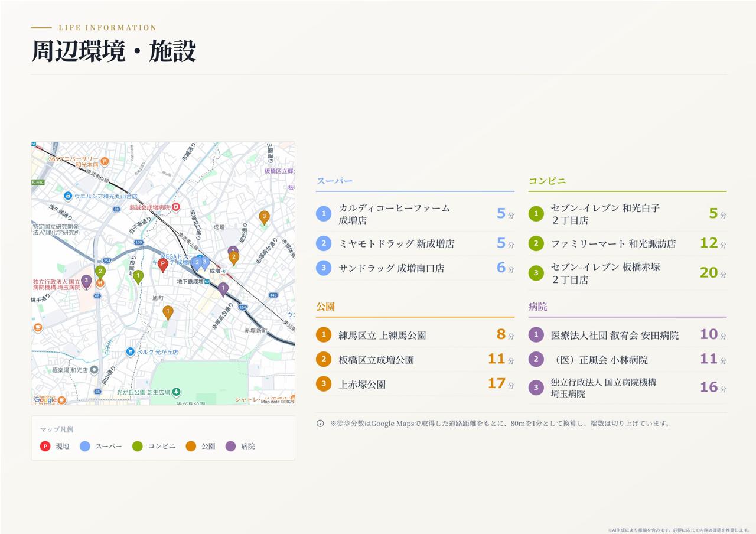The width and height of the screenshot is (756, 534).
Task: Click badge 3 beside 埼玉病院 in the list
Action: [x=536, y=388]
